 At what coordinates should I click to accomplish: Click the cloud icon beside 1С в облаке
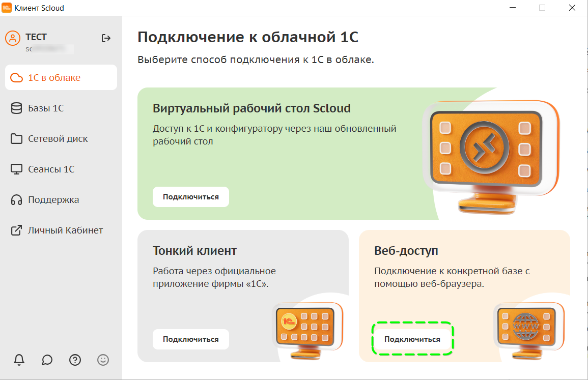click(x=16, y=77)
